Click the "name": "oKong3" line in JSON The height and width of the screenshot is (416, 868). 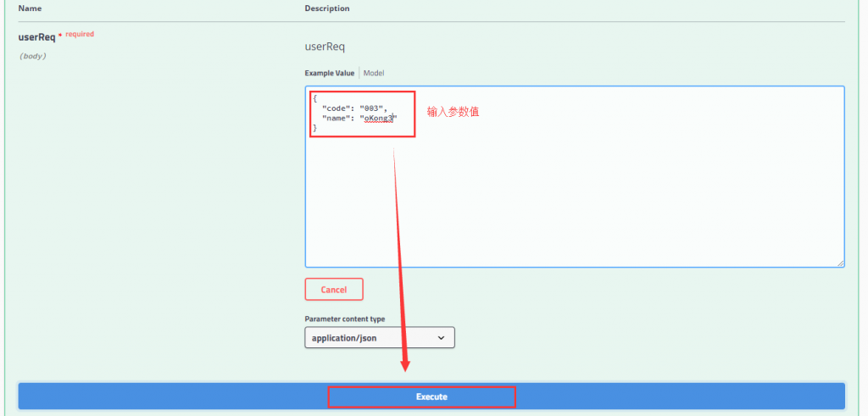coord(359,119)
